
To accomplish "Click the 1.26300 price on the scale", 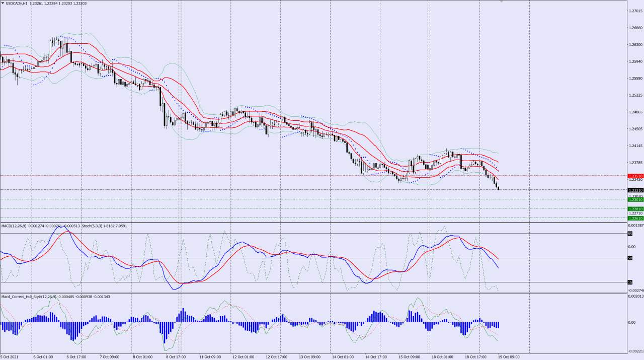I will [x=636, y=45].
